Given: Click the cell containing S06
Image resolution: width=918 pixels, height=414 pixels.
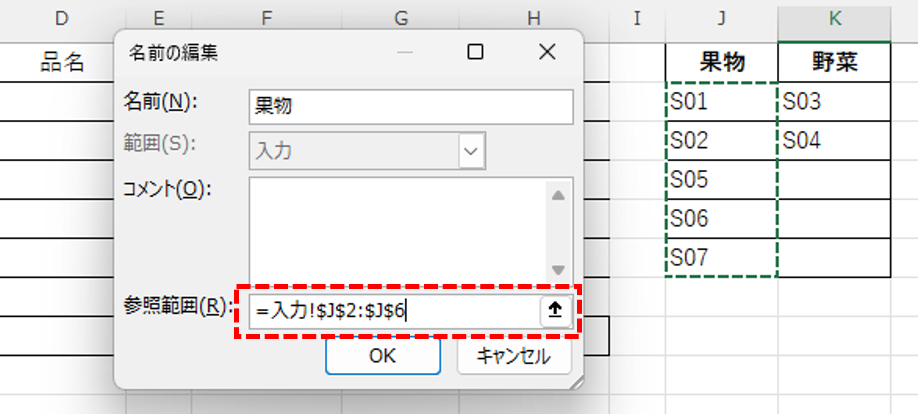Looking at the screenshot, I should tap(722, 218).
